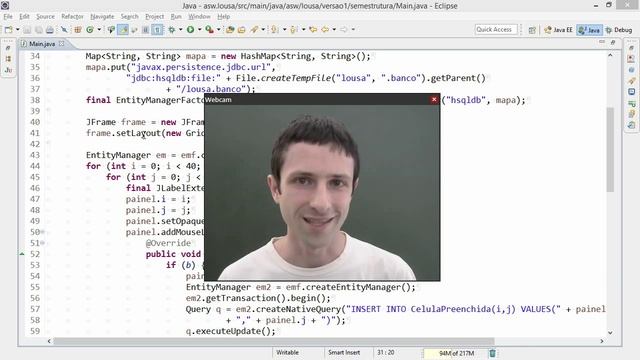Click the New Java Package icon
Viewport: 640px width, 360px height.
point(230,30)
